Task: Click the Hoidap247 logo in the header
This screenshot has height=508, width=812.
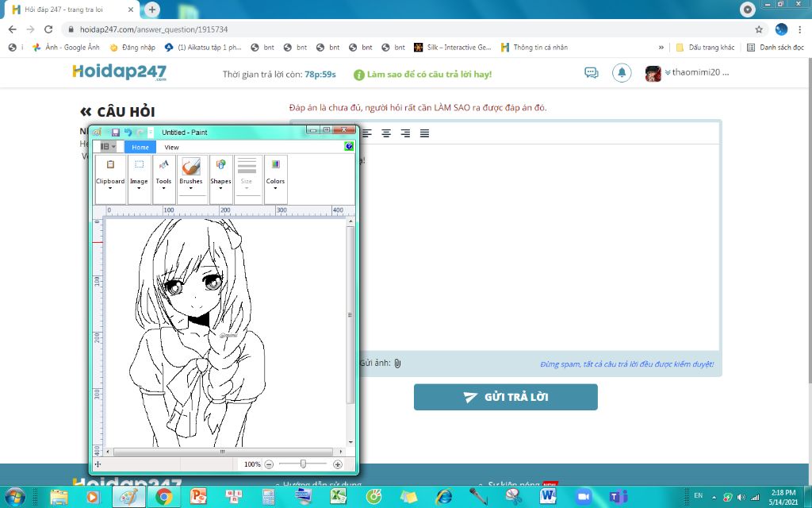Action: coord(120,72)
